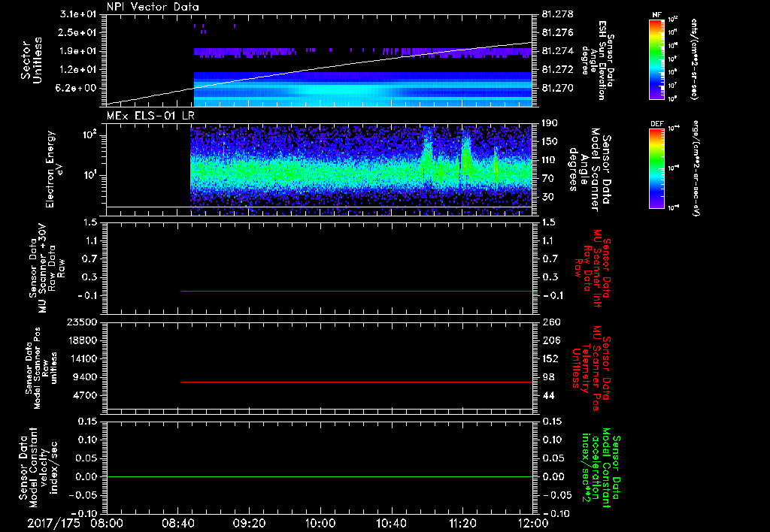Click the 260 telemetry position tick label
The width and height of the screenshot is (770, 532).
[550, 322]
